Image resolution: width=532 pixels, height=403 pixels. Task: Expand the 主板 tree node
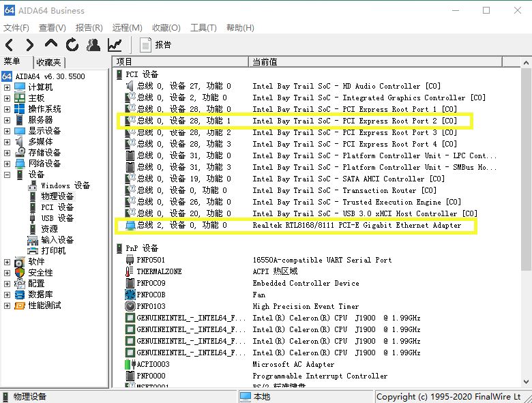click(7, 98)
